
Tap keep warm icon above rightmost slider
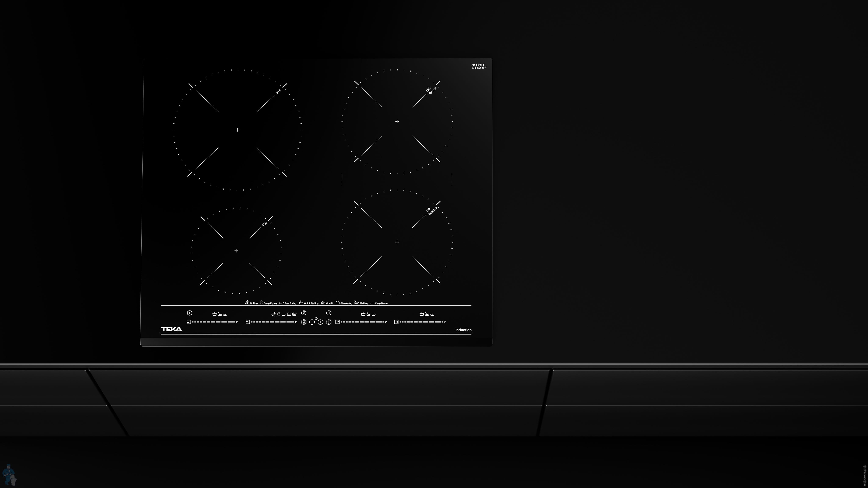click(x=432, y=314)
